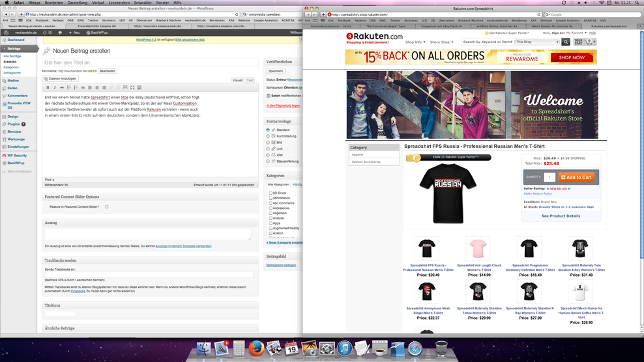Click SHOP NOW on the promo banner
The height and width of the screenshot is (362, 644).
[571, 57]
